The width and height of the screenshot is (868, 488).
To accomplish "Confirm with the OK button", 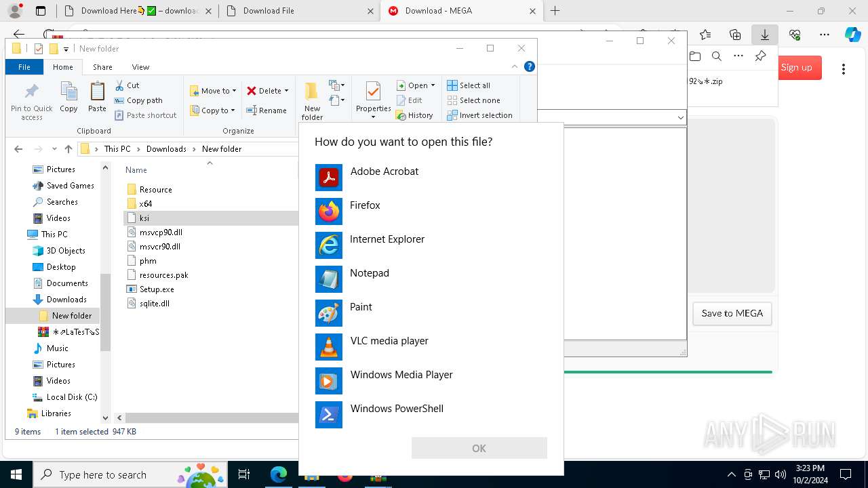I will (479, 448).
